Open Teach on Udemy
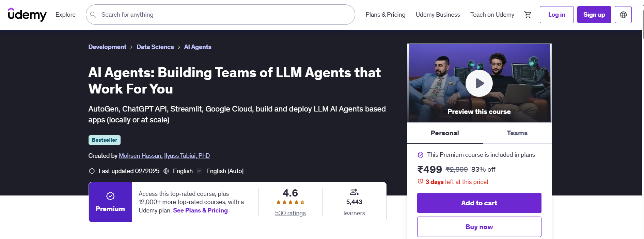This screenshot has height=239, width=644. click(492, 15)
